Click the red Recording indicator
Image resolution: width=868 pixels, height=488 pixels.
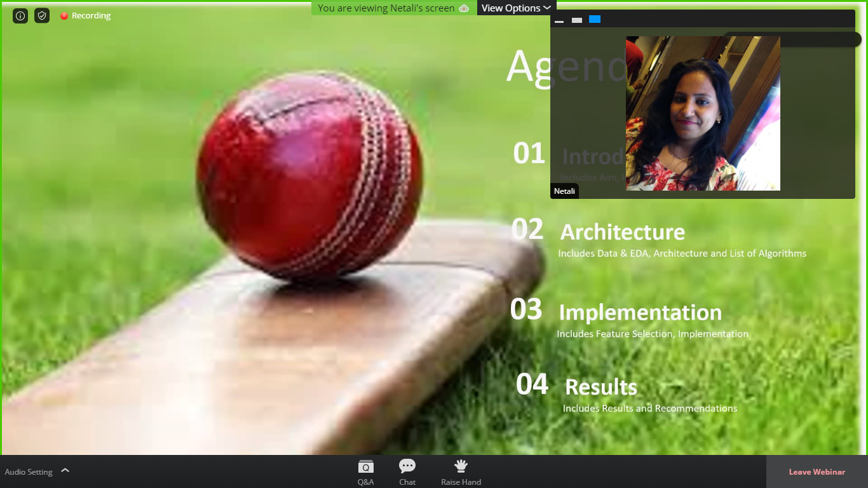[x=86, y=16]
